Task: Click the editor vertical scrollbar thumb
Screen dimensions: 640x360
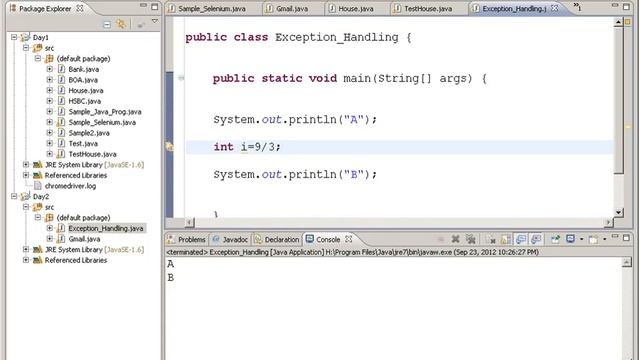Action: point(618,100)
